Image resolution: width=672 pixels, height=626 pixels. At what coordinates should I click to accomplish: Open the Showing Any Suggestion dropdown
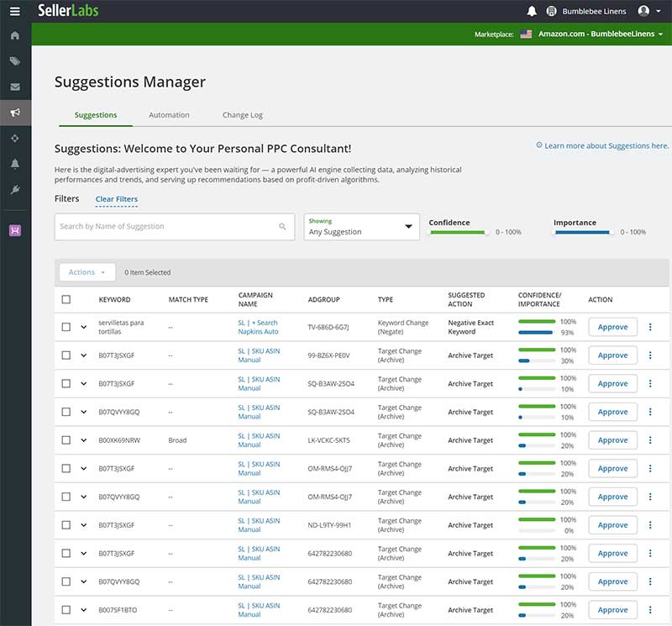361,227
